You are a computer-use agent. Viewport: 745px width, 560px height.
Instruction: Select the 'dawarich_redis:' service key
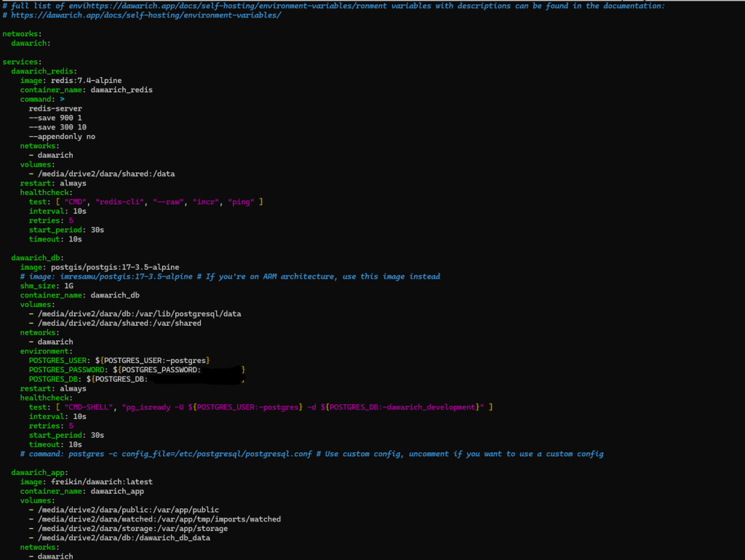44,71
